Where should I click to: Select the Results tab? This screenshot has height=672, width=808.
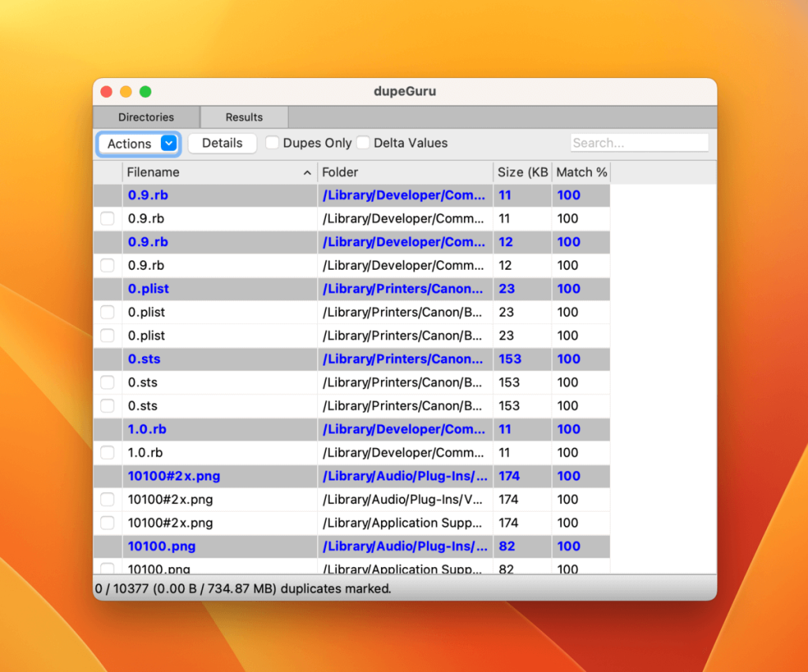(243, 117)
